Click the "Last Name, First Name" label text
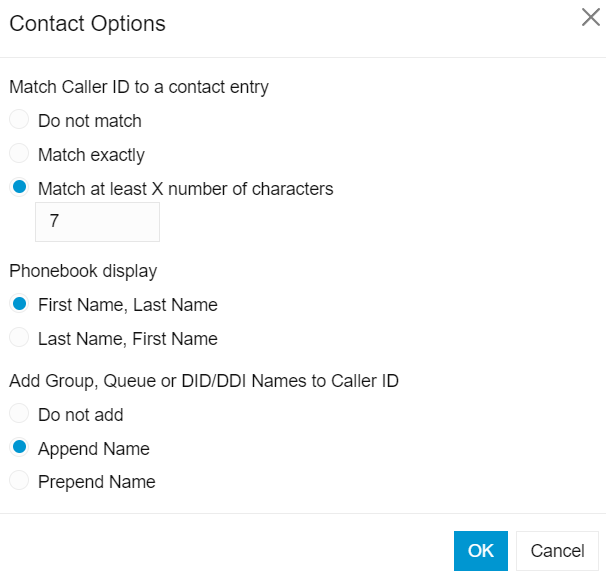 click(128, 339)
